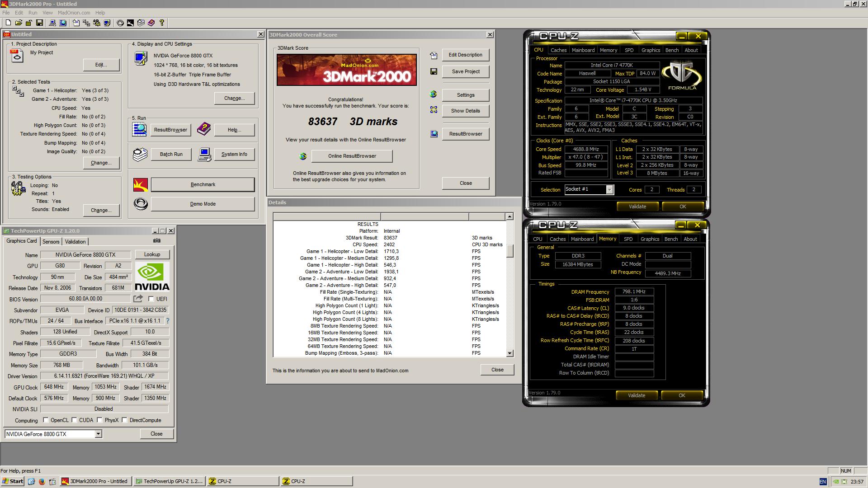Click the globe icon beside Online ResultBrowser
Image resolution: width=868 pixels, height=488 pixels.
tap(303, 156)
